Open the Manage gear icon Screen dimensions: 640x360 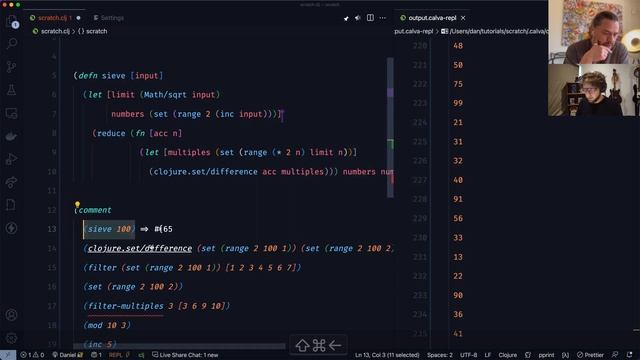click(11, 338)
